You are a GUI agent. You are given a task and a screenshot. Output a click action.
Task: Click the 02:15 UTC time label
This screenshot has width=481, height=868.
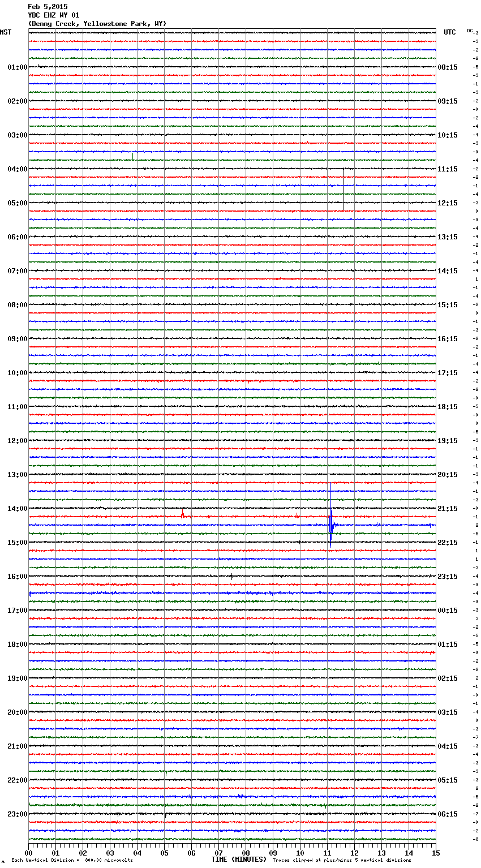[448, 678]
